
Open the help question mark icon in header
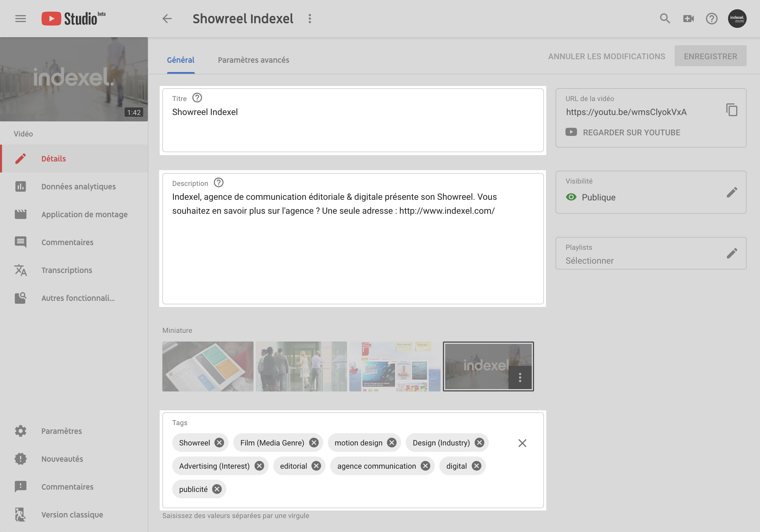[x=712, y=19]
